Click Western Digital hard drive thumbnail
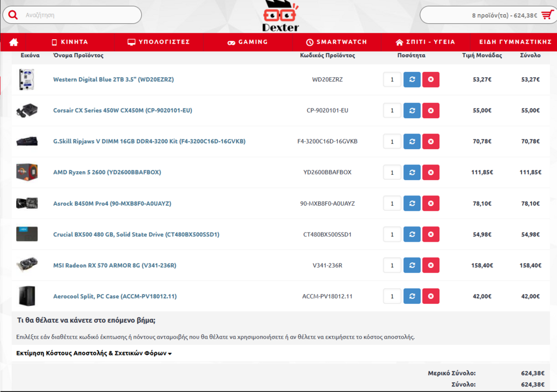Screen dimensions: 557x392 pyautogui.click(x=27, y=79)
